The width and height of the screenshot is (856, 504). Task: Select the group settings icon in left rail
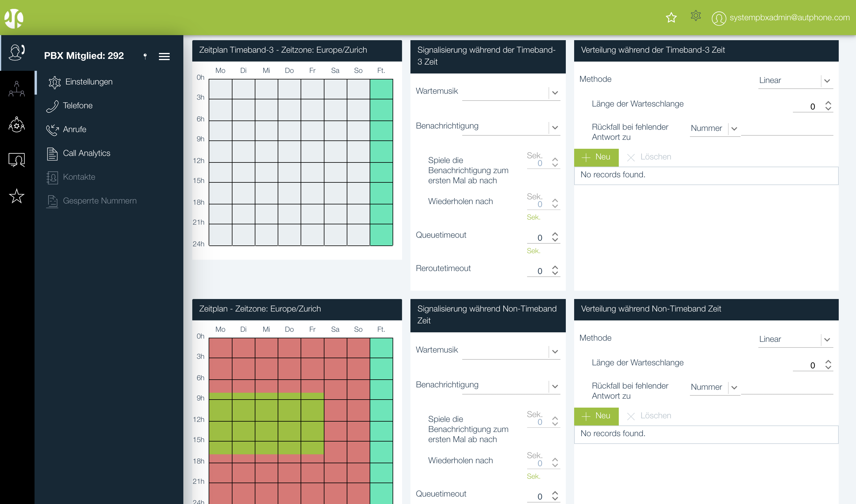tap(17, 125)
